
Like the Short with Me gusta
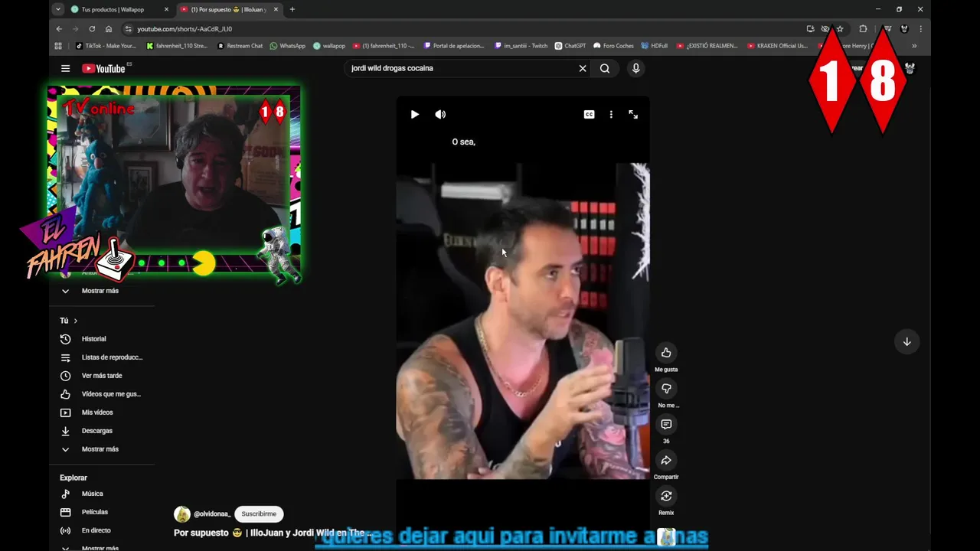coord(666,353)
